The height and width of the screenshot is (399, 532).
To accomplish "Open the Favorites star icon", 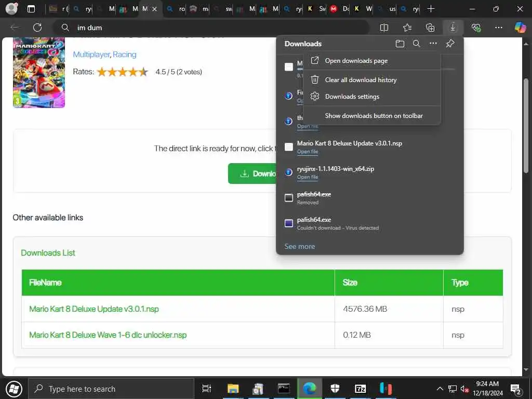I will (407, 28).
